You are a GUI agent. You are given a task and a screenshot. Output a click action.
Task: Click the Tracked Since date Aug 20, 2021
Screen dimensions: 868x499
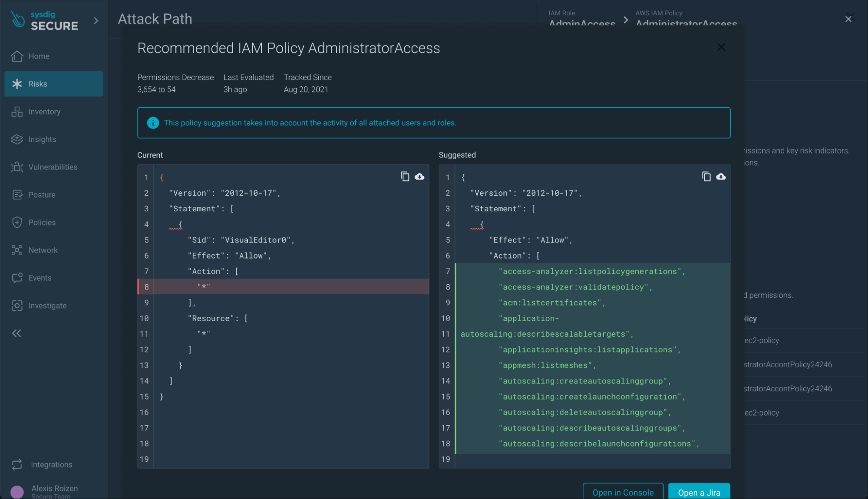point(306,89)
